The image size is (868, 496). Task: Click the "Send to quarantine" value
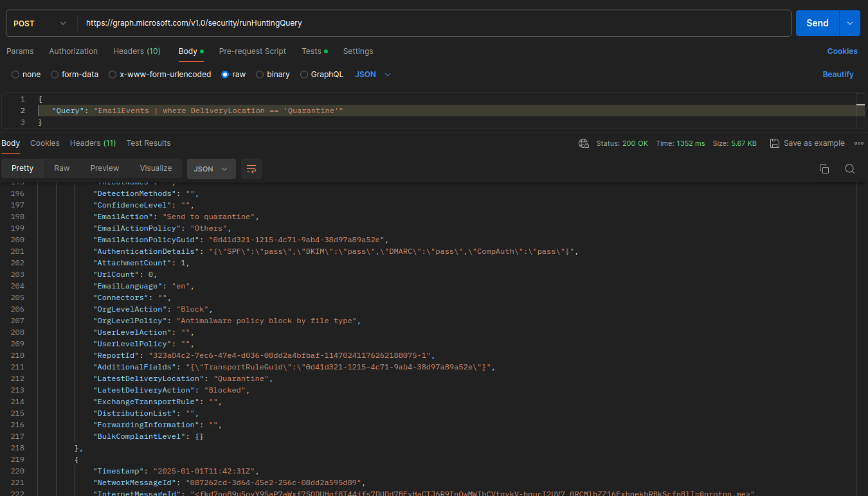click(x=210, y=217)
